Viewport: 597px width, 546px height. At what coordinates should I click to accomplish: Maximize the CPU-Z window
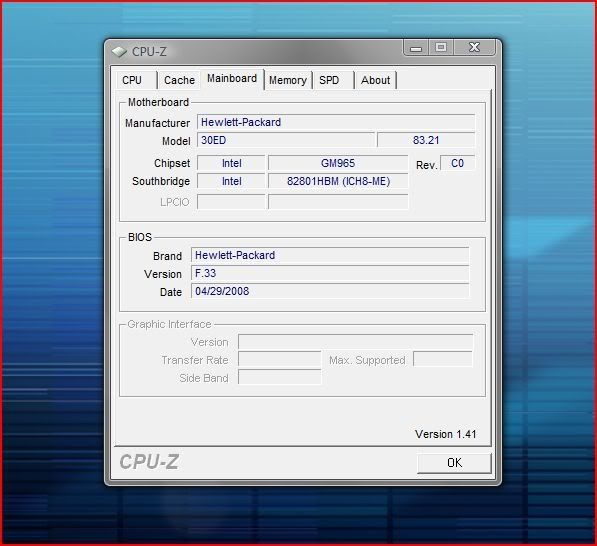tap(441, 48)
